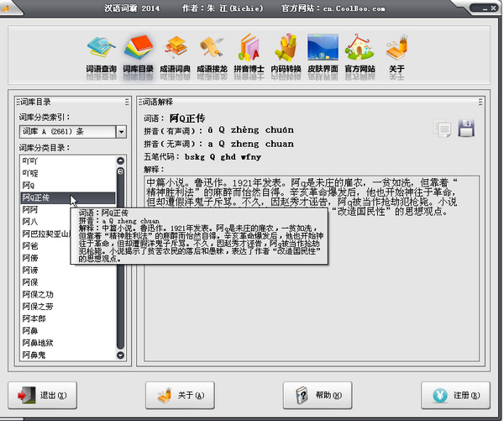Click 阿Q正传 heading in 词语解释 panel

(x=187, y=118)
